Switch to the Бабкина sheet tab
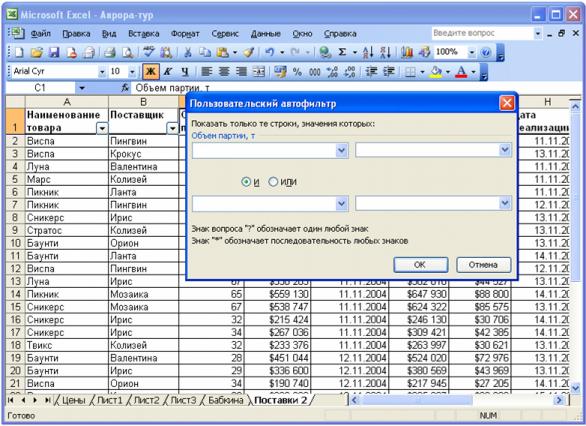This screenshot has width=586, height=426. (x=226, y=400)
